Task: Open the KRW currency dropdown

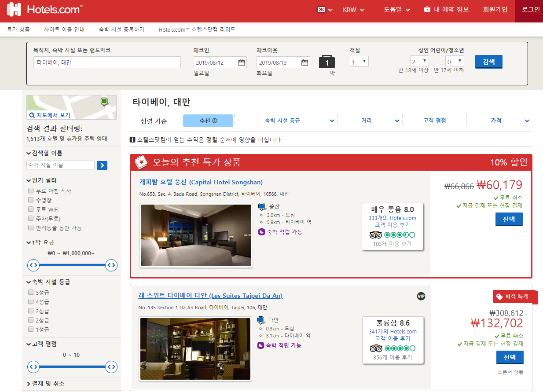Action: click(353, 10)
